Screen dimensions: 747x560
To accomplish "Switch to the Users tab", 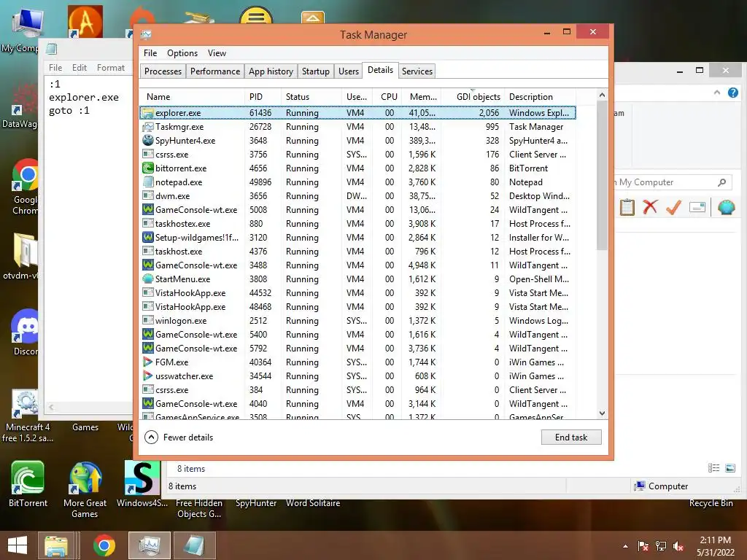I will (x=348, y=71).
